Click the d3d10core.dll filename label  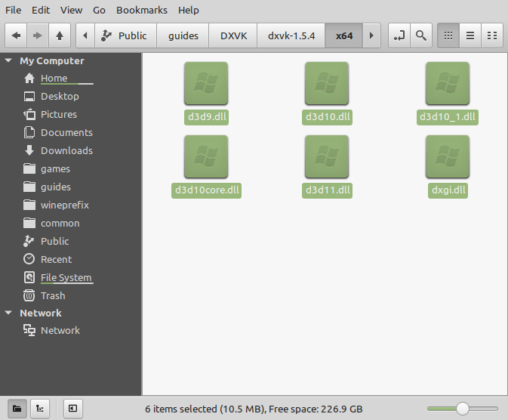click(207, 190)
